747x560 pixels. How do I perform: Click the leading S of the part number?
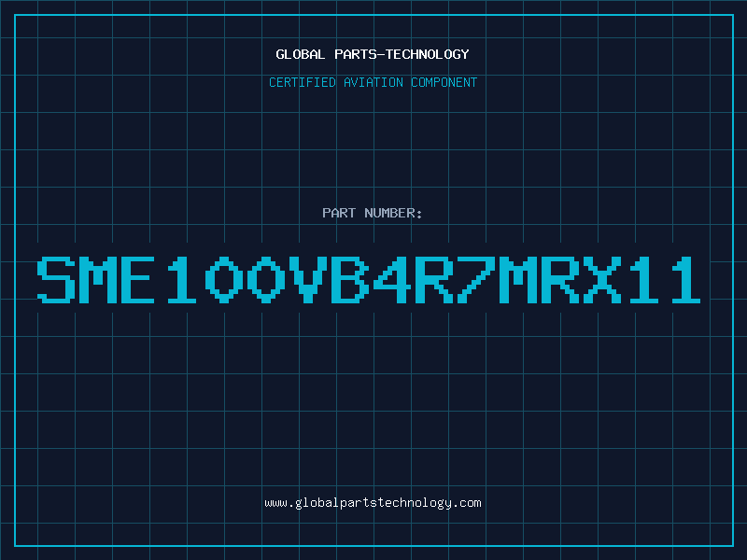[57, 280]
